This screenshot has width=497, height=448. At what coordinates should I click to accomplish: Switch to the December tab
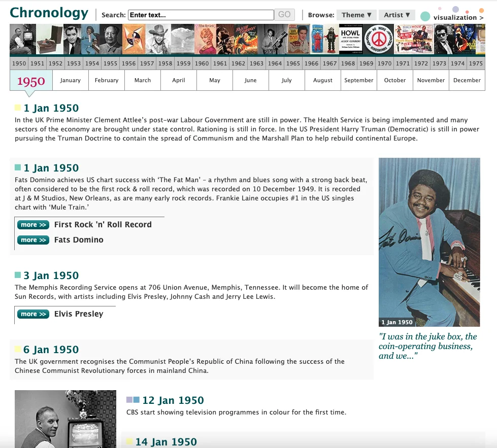[467, 80]
